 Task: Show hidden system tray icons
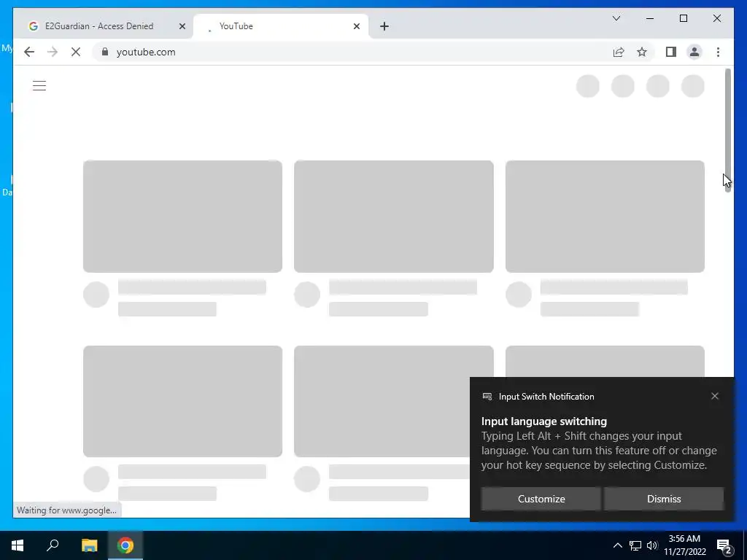617,545
